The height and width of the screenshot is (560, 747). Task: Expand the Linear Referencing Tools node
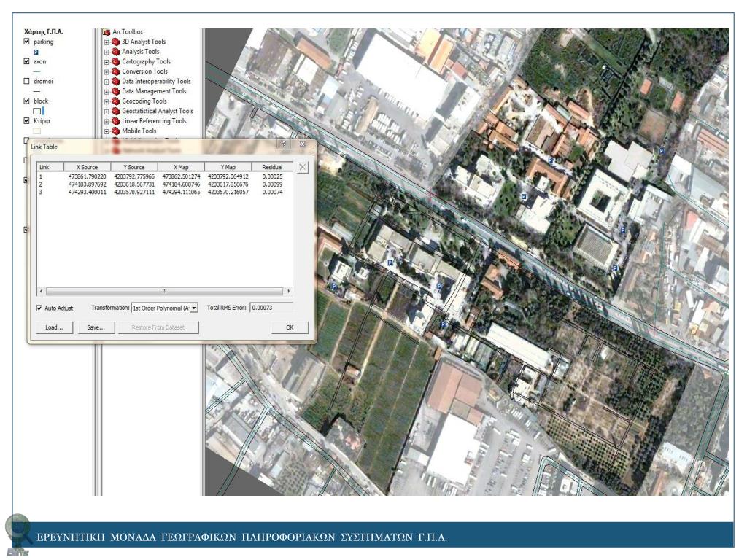pos(107,122)
